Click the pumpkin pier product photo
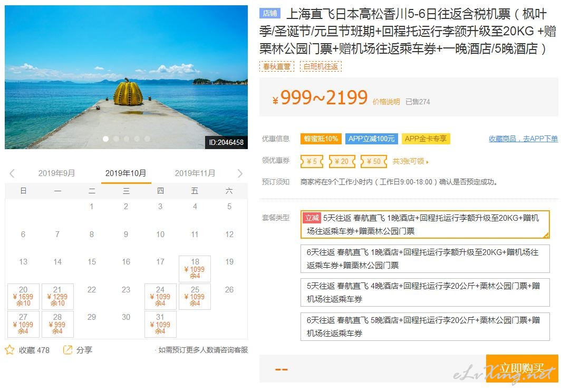 coord(127,77)
